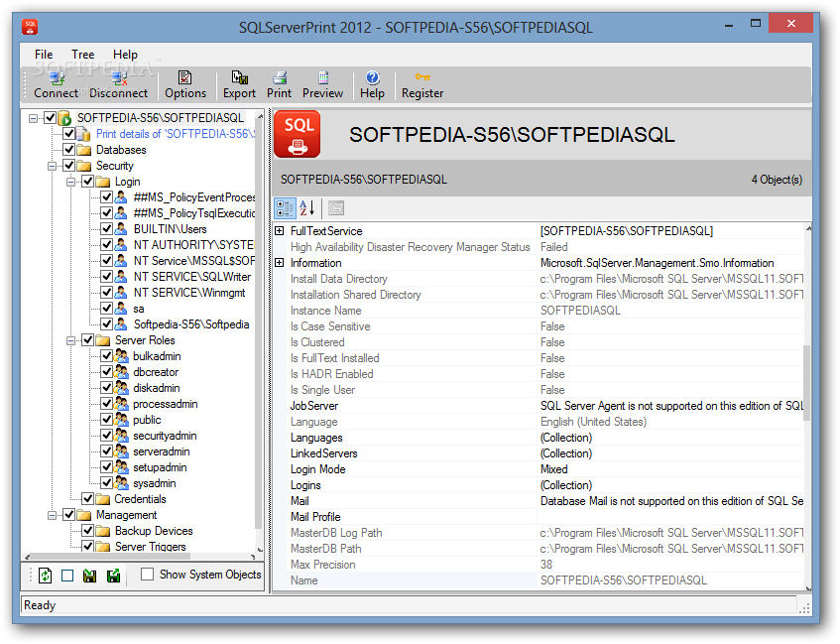The height and width of the screenshot is (644, 840).
Task: Switch property grid to Categorized view
Action: (x=285, y=208)
